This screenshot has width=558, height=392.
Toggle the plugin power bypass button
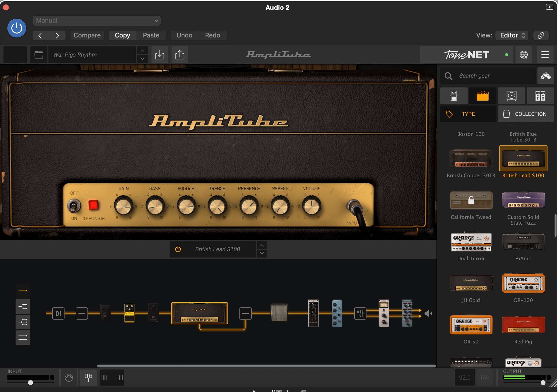pyautogui.click(x=17, y=28)
